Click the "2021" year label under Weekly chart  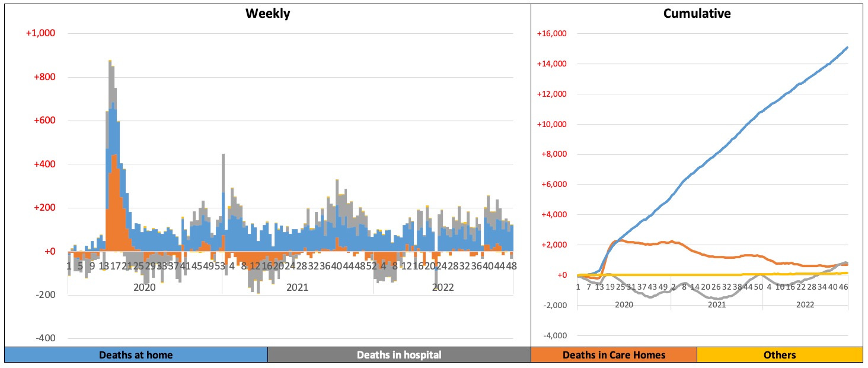(298, 287)
